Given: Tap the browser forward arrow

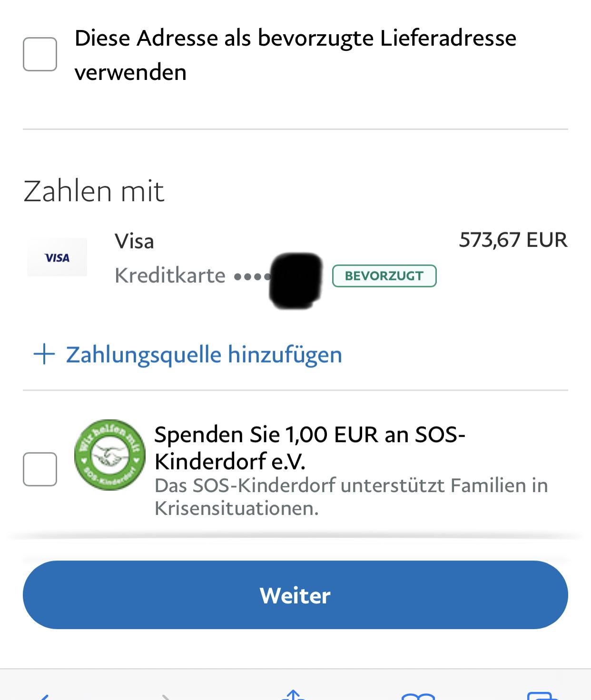Looking at the screenshot, I should coord(166,696).
